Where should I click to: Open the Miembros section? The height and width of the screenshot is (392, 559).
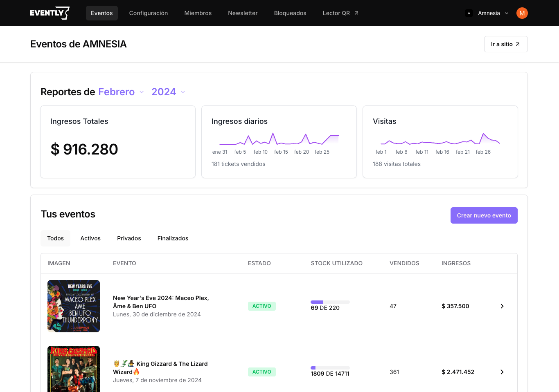pos(198,13)
